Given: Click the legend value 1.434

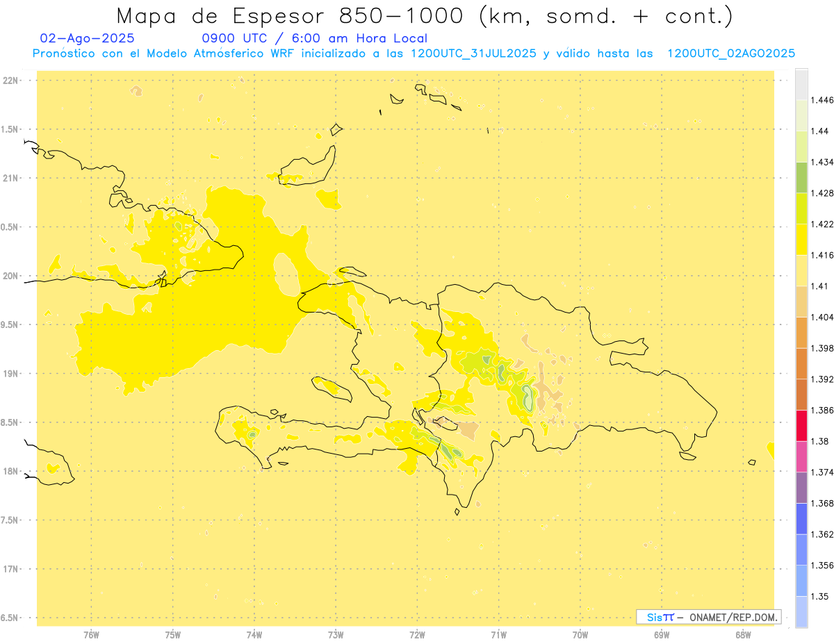Looking at the screenshot, I should [x=821, y=162].
